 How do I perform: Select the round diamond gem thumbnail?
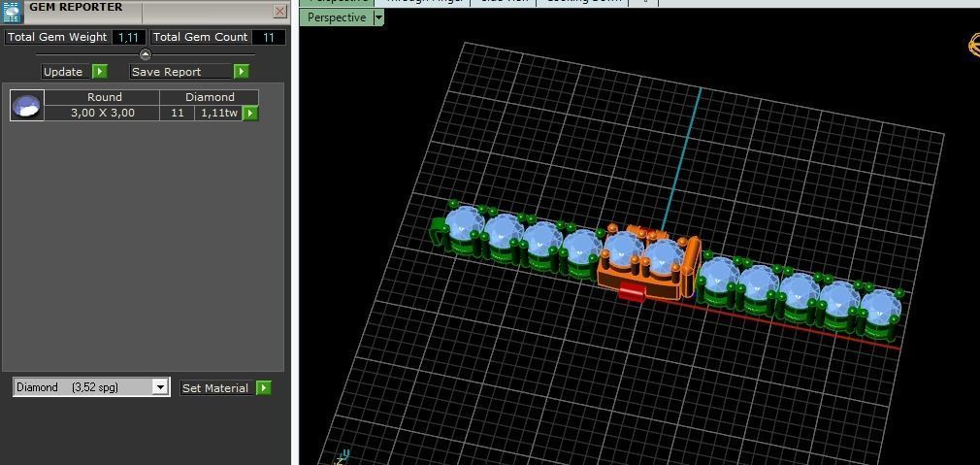click(27, 105)
